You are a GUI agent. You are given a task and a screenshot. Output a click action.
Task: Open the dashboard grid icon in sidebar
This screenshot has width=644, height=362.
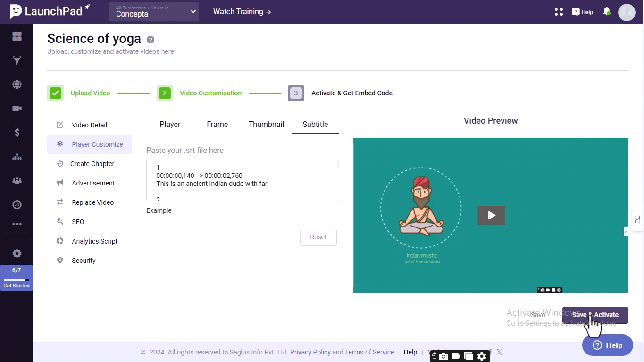pos(17,36)
